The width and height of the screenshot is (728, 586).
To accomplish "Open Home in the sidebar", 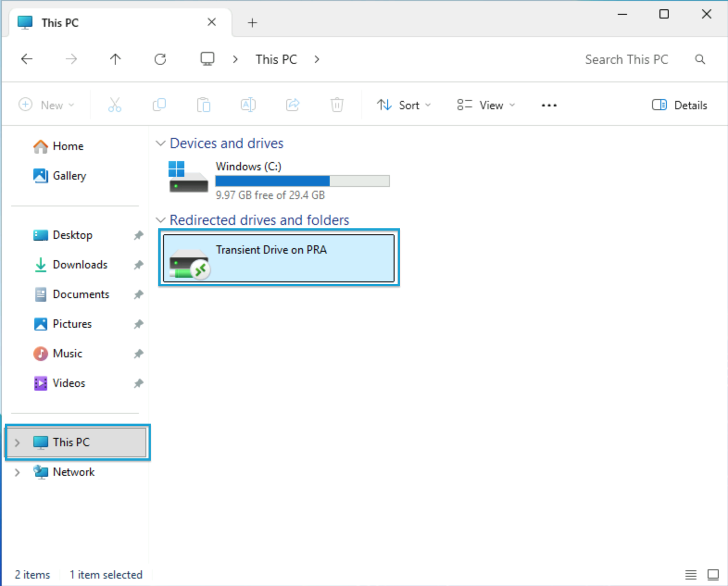I will point(68,146).
